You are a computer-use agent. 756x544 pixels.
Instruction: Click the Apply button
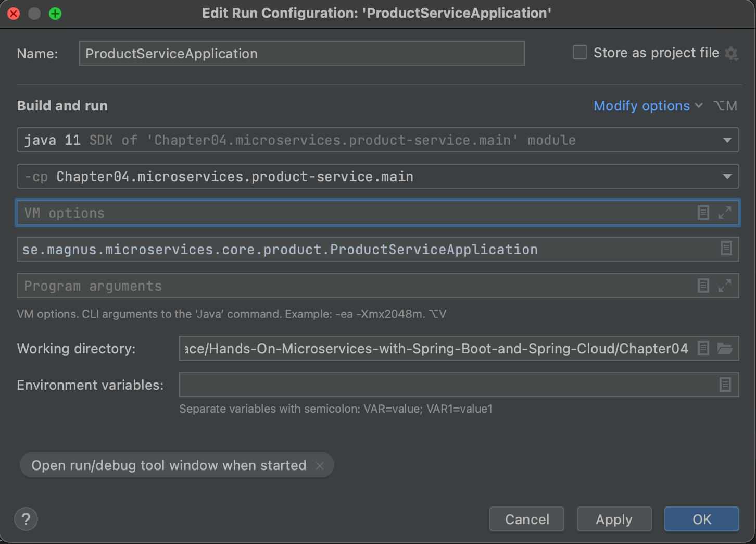[x=614, y=519]
